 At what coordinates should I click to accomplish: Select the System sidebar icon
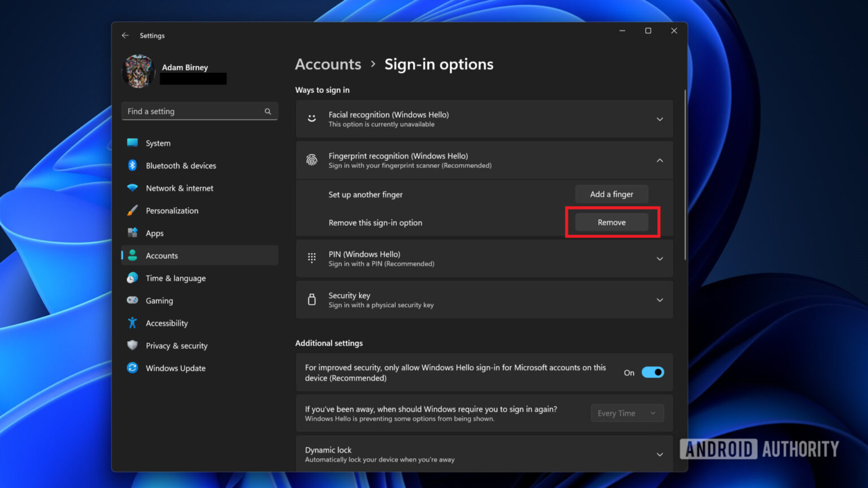132,143
